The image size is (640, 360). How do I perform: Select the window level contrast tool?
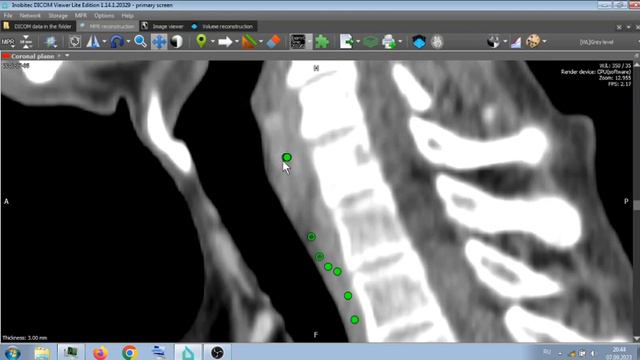(177, 42)
